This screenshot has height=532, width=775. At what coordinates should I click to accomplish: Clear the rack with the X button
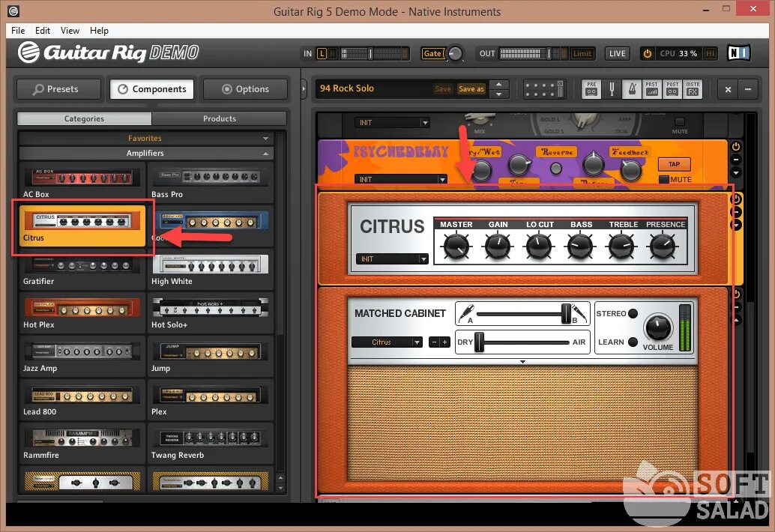coord(728,89)
